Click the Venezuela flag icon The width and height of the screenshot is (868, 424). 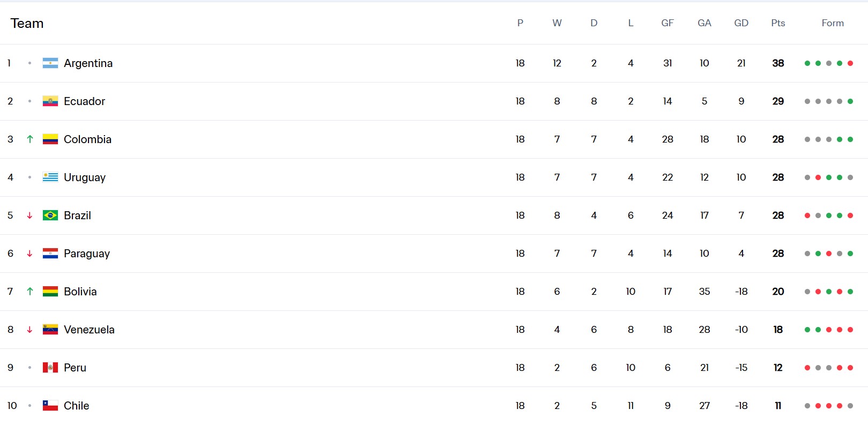(50, 330)
